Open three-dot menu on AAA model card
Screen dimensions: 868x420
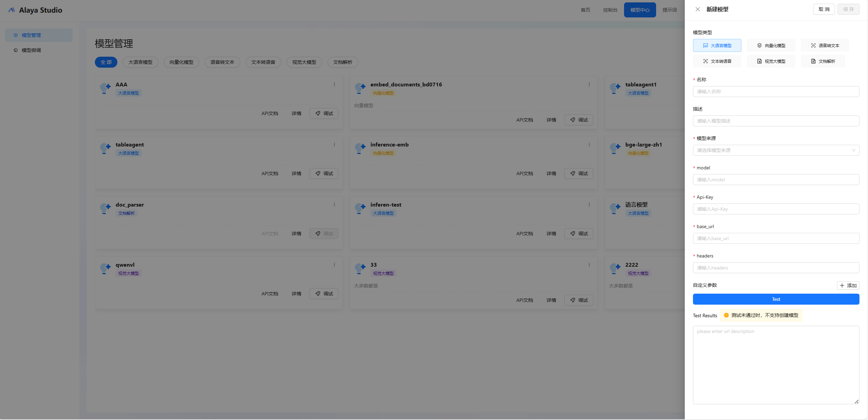tap(334, 84)
